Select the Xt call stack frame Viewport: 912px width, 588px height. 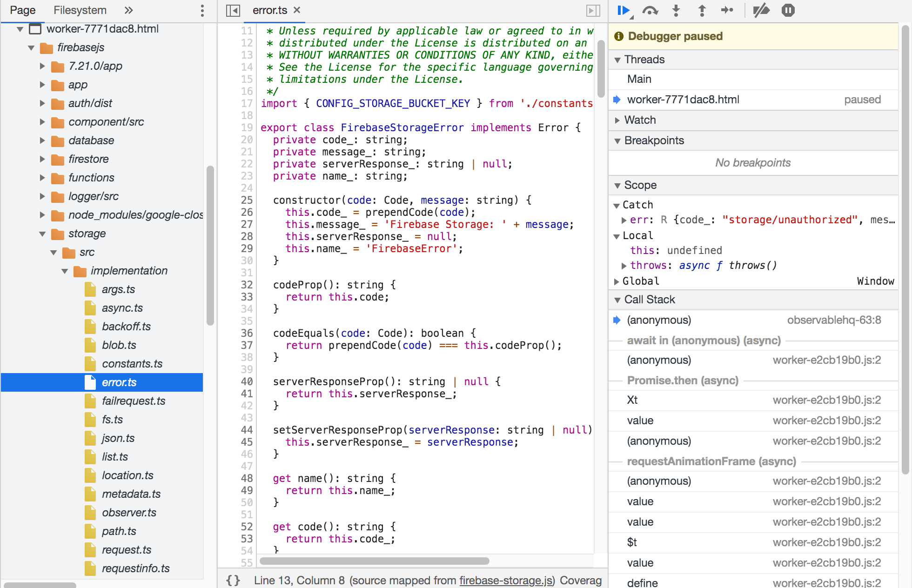click(x=753, y=400)
